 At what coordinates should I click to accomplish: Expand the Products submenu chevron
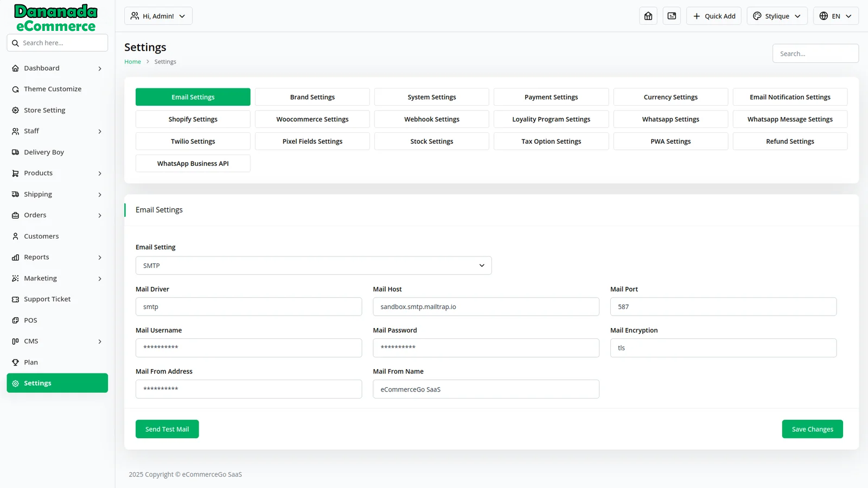click(100, 174)
